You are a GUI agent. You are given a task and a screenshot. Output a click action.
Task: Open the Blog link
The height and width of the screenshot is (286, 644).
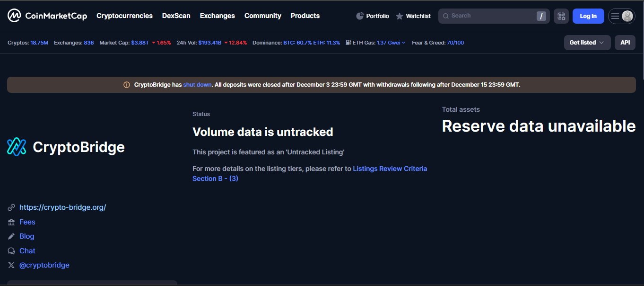tap(27, 236)
